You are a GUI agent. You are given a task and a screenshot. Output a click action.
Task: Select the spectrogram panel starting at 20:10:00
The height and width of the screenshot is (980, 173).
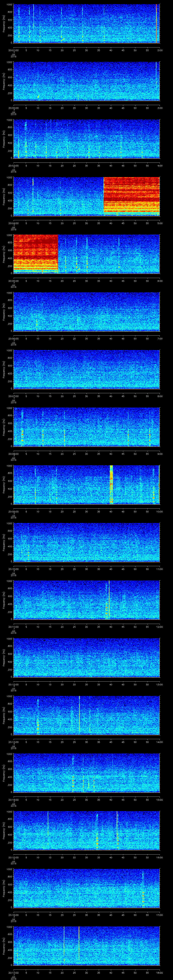[x=86, y=542]
